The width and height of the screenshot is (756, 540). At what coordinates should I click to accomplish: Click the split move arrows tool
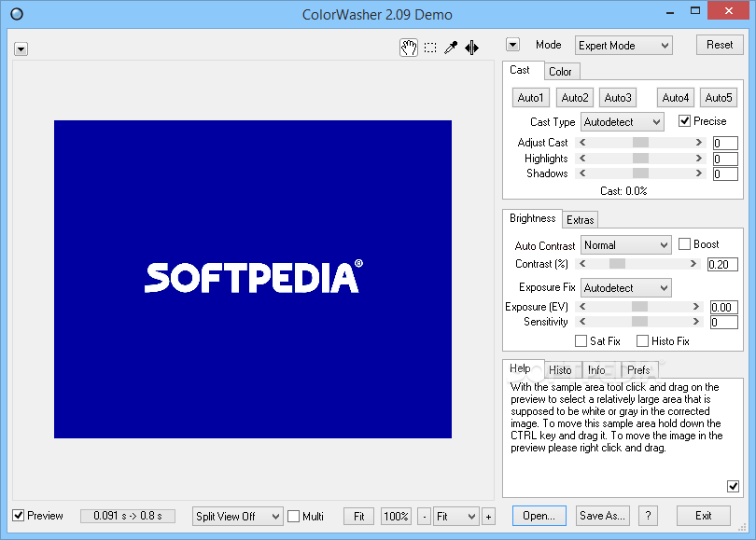[x=471, y=48]
